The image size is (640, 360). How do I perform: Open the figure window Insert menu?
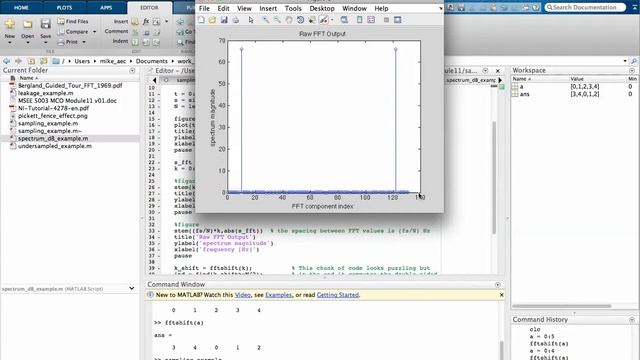[268, 8]
